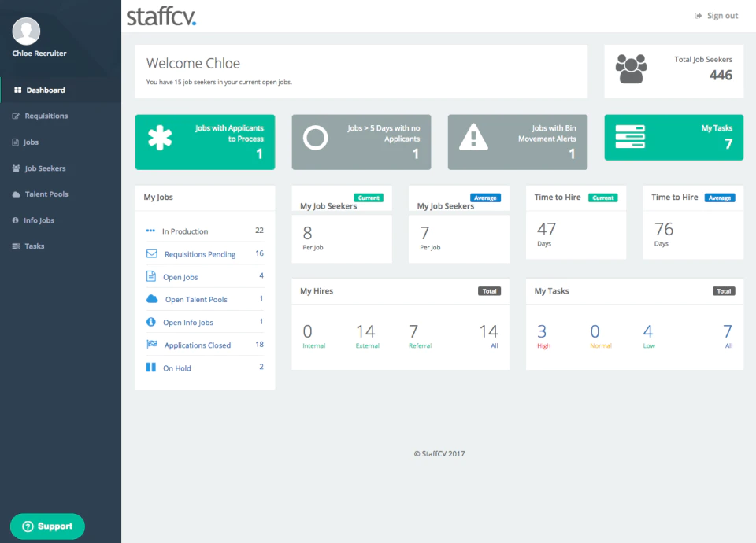The image size is (756, 543).
Task: Click the Sign out link
Action: click(x=717, y=16)
